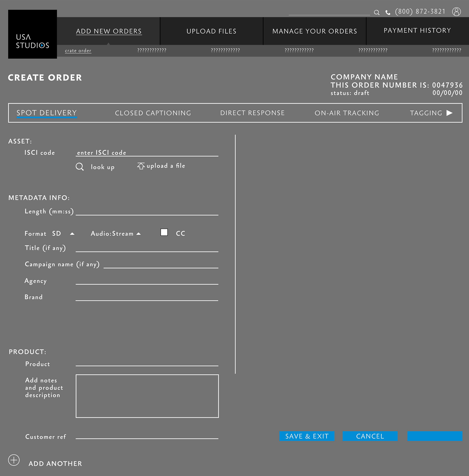Select the Direct Response tab

[x=252, y=113]
